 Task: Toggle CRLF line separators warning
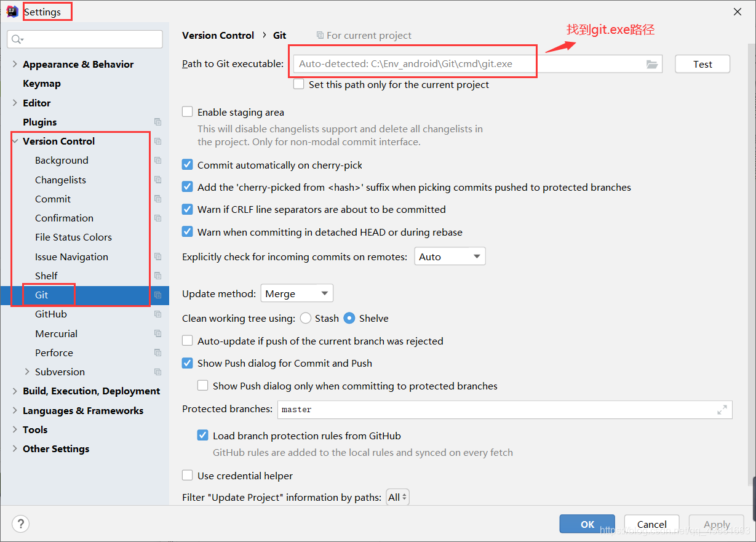coord(188,209)
